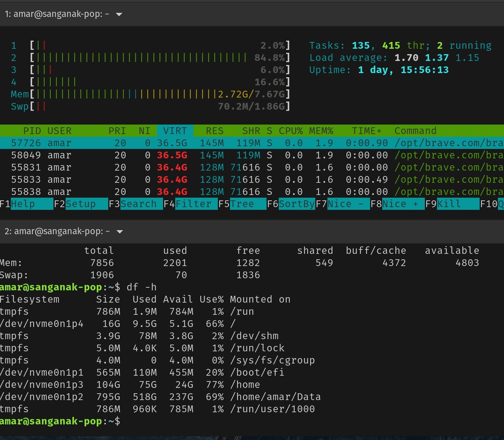Click the Tasks: 135 line

click(400, 45)
